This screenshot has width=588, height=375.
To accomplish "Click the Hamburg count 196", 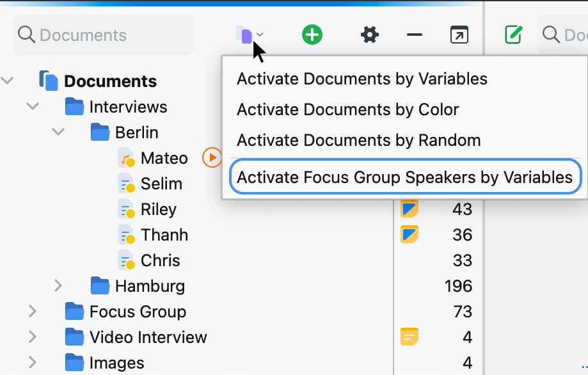I will pos(458,286).
